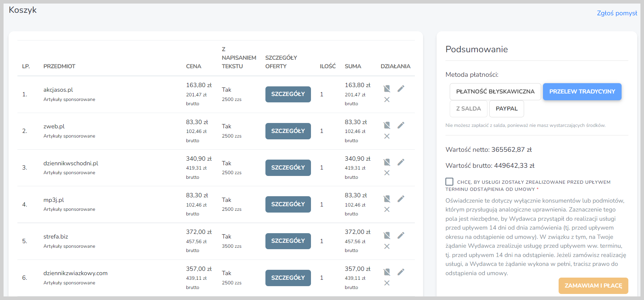Image resolution: width=644 pixels, height=300 pixels.
Task: Delete dziennikzwiazkowy.com from the cart
Action: 387,283
